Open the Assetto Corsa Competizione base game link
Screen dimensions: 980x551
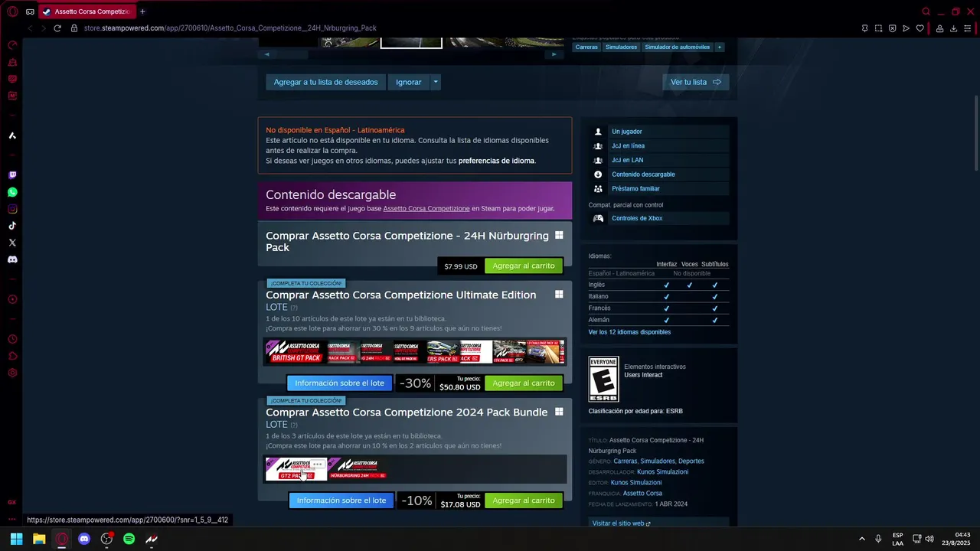click(426, 208)
